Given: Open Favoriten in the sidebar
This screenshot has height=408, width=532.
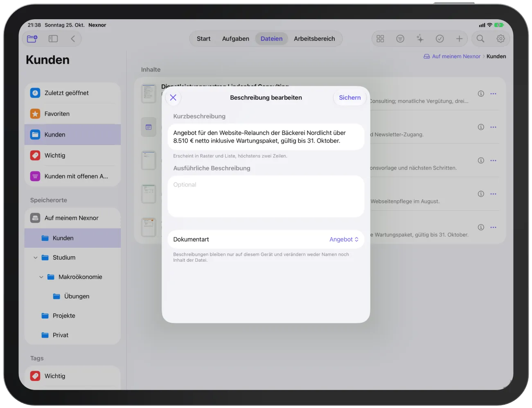Looking at the screenshot, I should 72,114.
